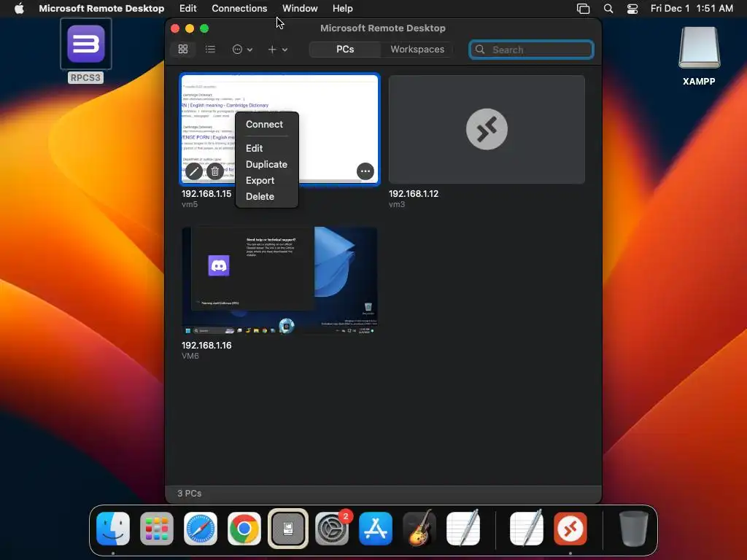Click more options circle on vm5 card
Screen dimensions: 747x560
[365, 171]
